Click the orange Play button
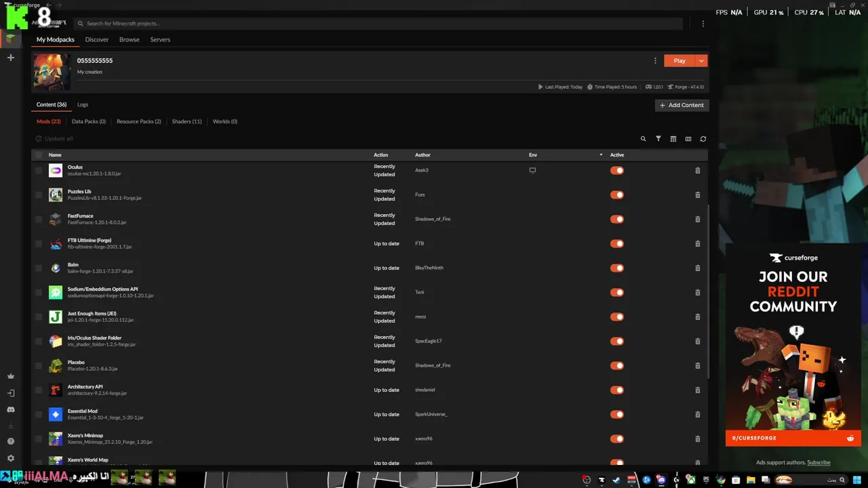 tap(679, 61)
